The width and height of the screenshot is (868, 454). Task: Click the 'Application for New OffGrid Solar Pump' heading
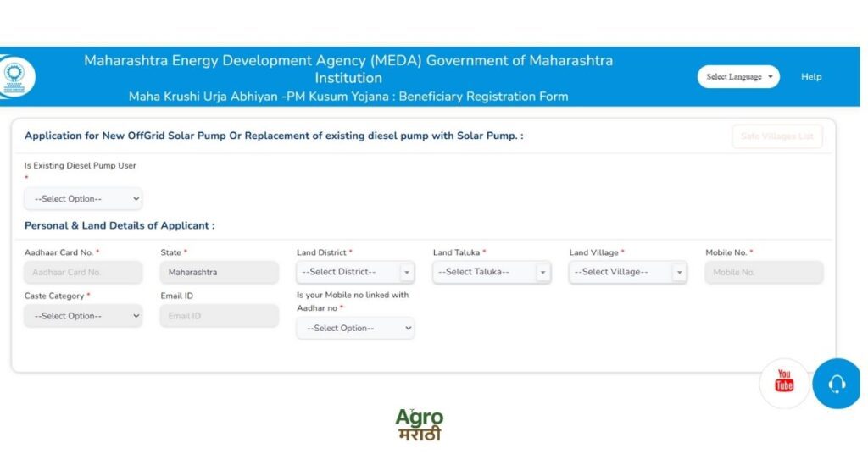[274, 136]
